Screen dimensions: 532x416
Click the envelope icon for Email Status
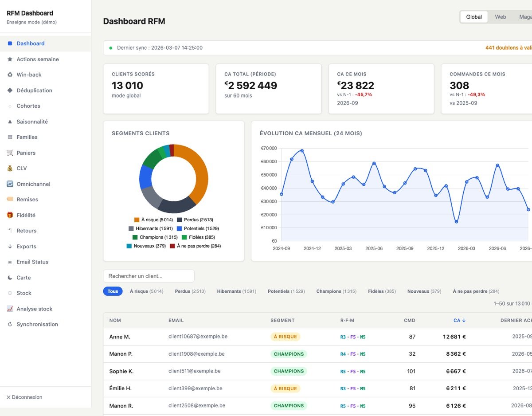pos(10,262)
